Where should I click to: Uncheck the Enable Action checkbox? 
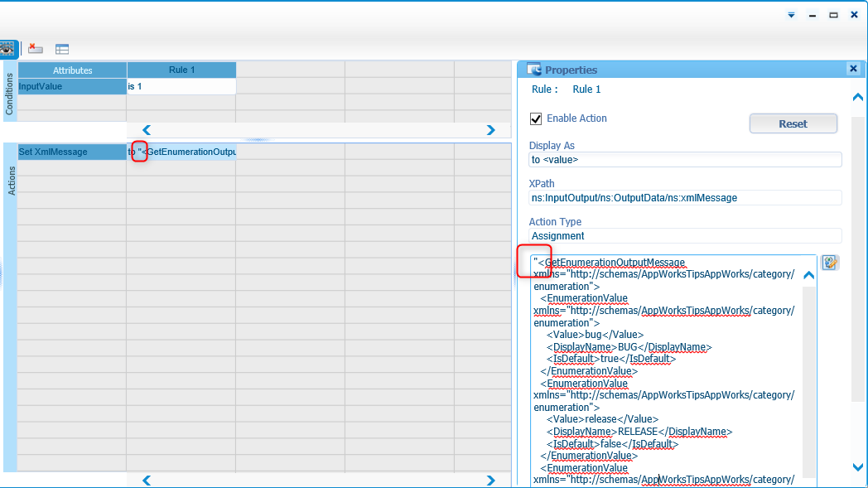pos(536,118)
